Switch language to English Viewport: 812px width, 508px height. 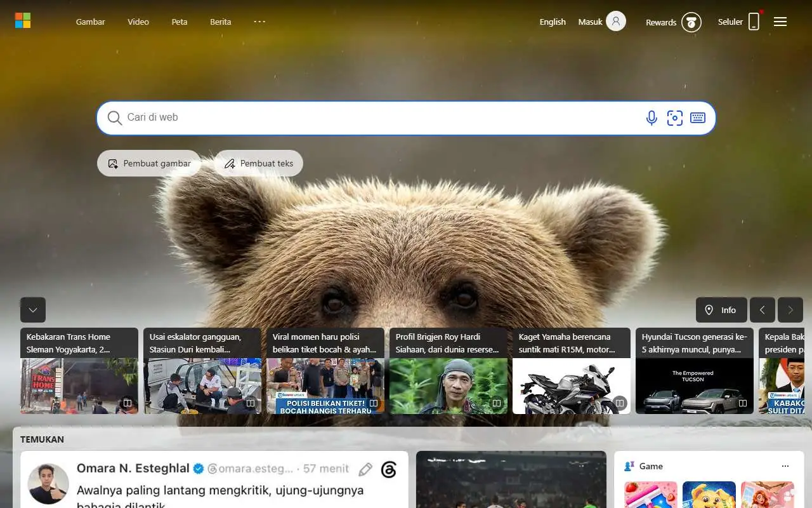point(553,22)
